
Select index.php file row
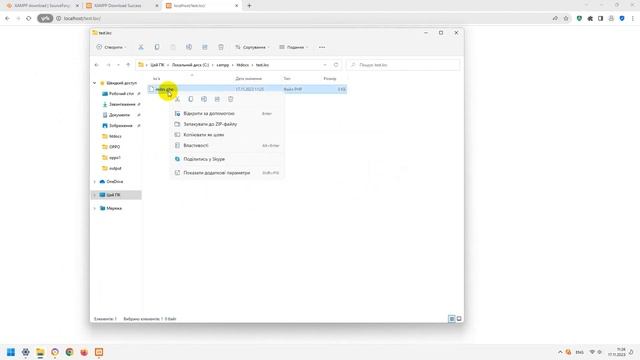tap(247, 89)
